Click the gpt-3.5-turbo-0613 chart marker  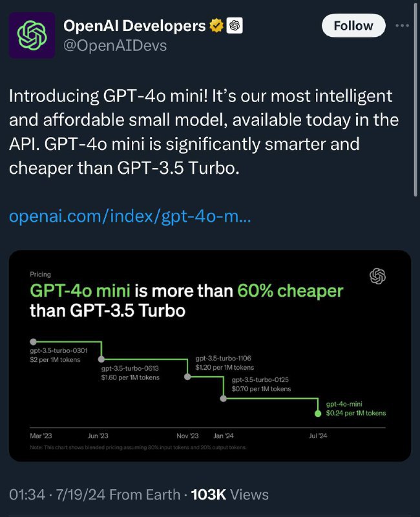tap(101, 358)
